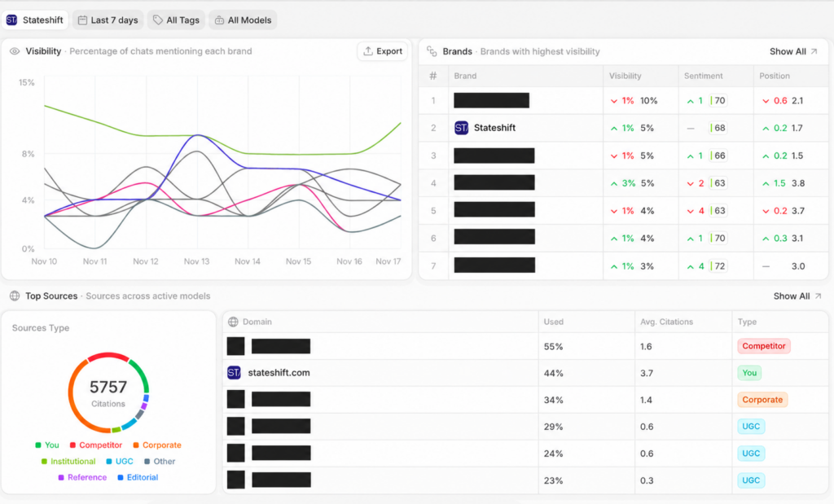This screenshot has height=504, width=834.
Task: Toggle the Editorial legend entry
Action: point(138,477)
